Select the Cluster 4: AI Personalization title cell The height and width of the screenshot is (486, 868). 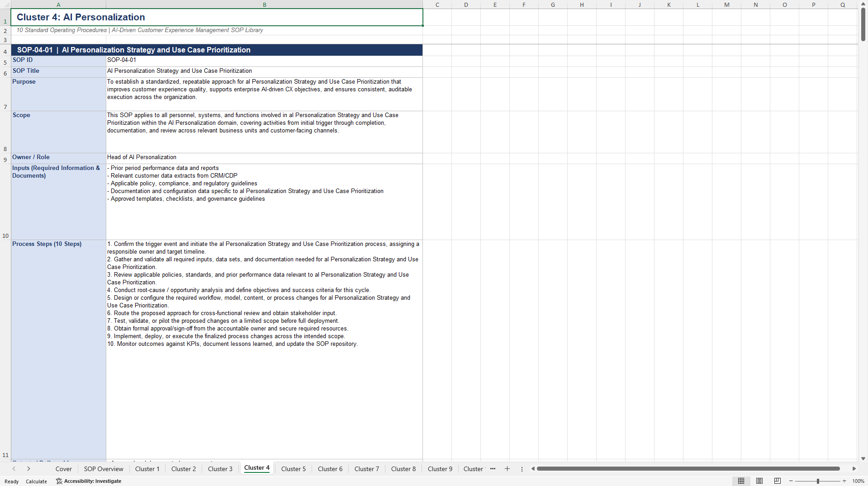pyautogui.click(x=217, y=17)
